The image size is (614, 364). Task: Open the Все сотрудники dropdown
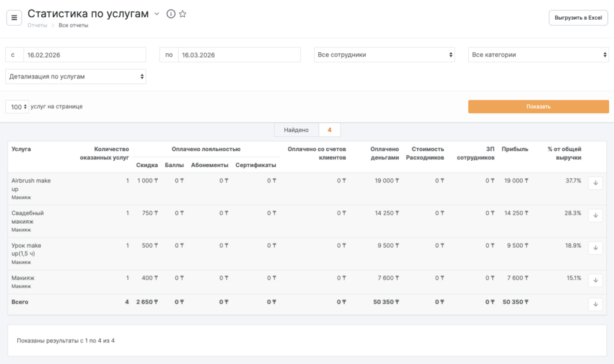click(384, 55)
